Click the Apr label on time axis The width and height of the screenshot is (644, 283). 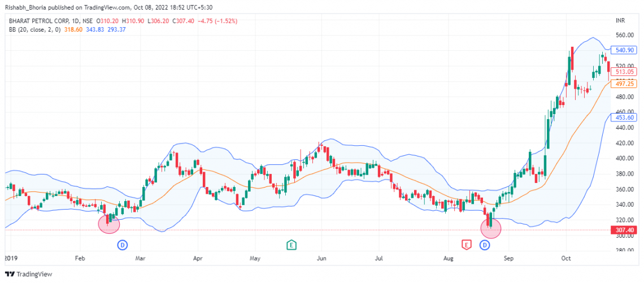coord(198,259)
